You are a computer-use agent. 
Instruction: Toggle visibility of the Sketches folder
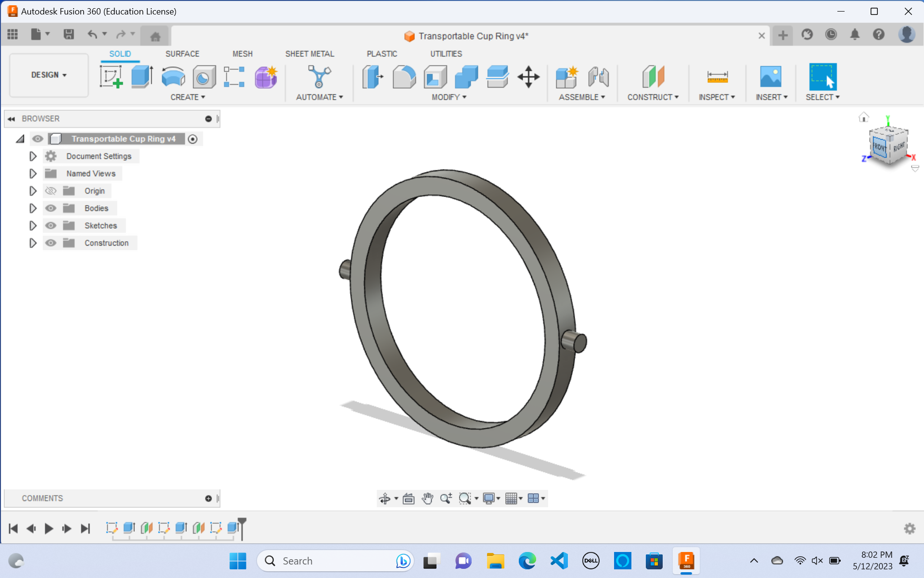tap(51, 225)
